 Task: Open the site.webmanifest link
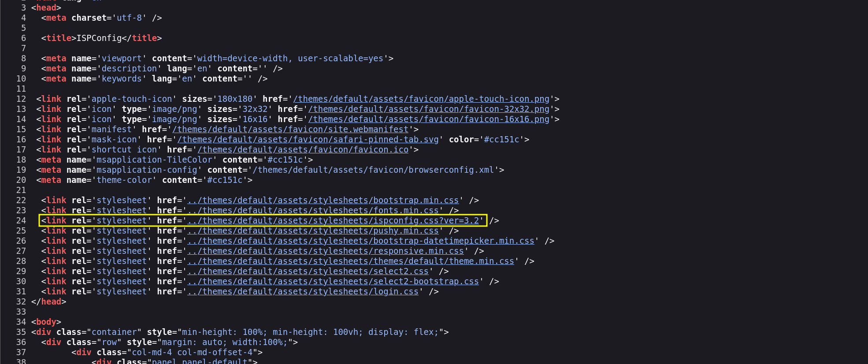[291, 130]
